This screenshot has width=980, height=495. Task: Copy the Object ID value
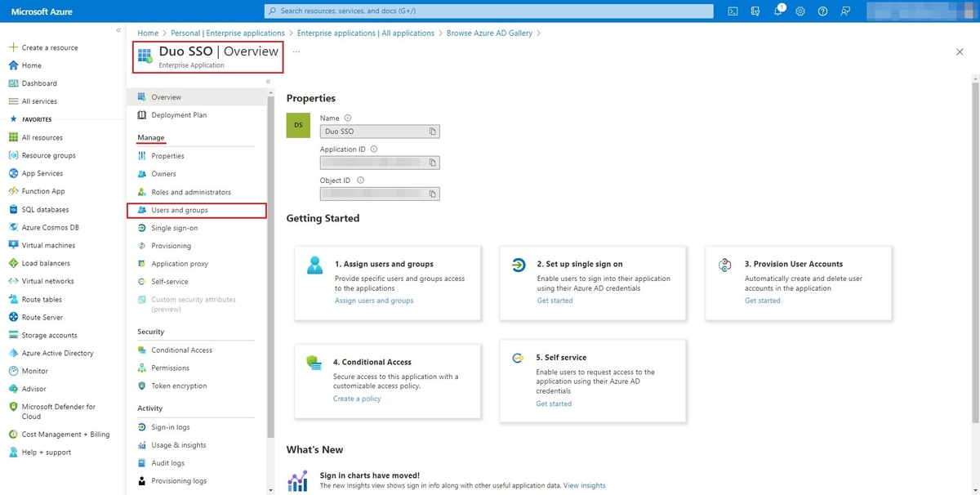pos(433,194)
